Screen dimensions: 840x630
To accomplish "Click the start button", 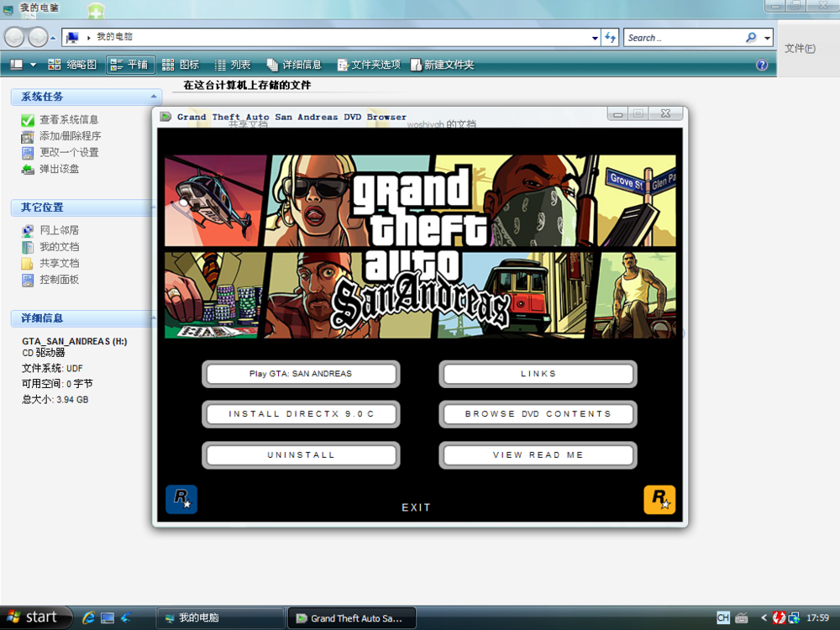I will click(x=36, y=617).
